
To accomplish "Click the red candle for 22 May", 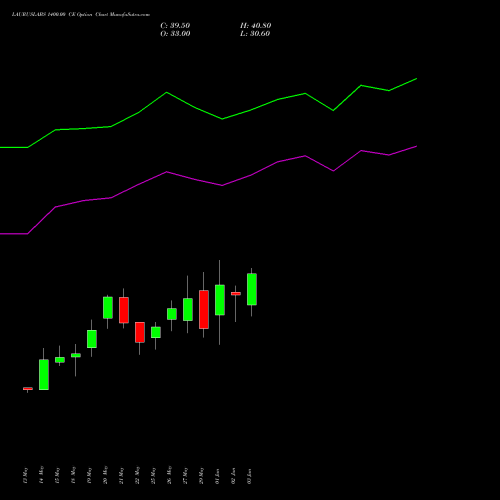I will [x=140, y=332].
